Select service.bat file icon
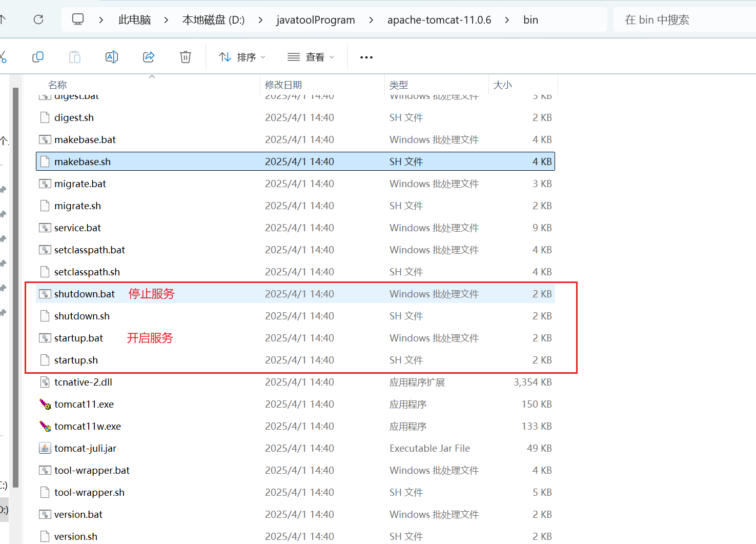 coord(45,228)
